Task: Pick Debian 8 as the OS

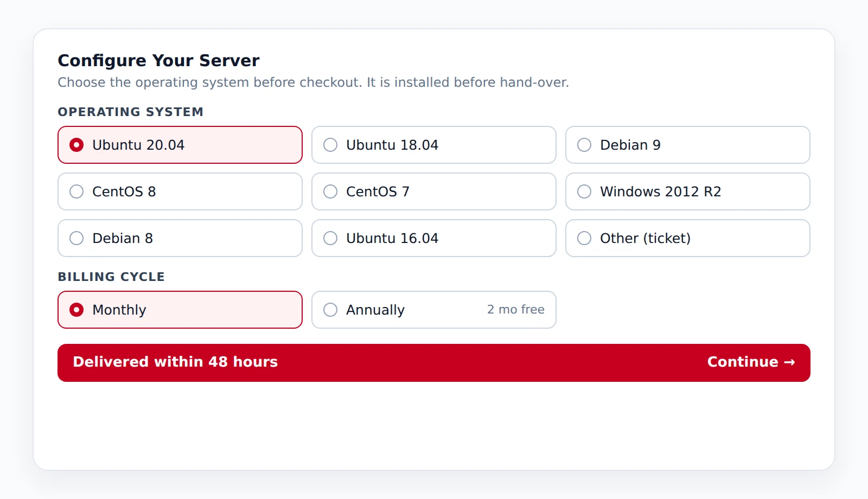Action: pyautogui.click(x=180, y=238)
